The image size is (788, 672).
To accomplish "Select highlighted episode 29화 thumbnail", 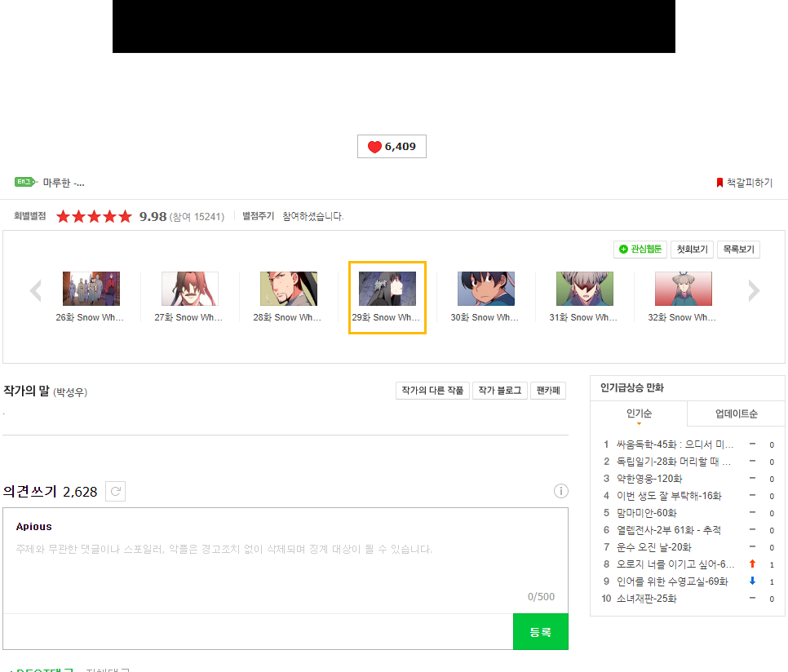I will tap(387, 289).
